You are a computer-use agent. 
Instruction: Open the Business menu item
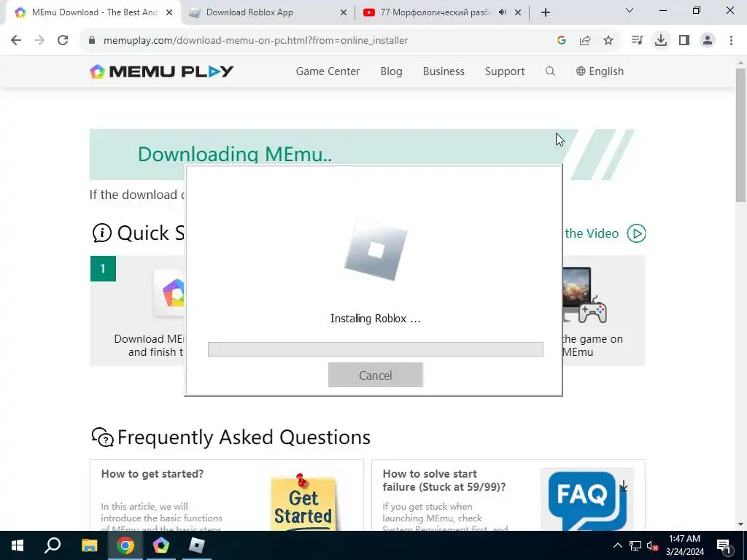click(444, 71)
